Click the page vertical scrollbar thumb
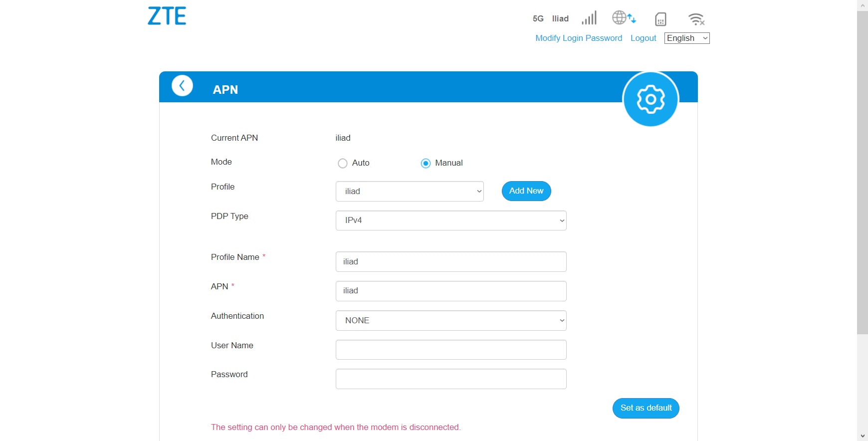868x441 pixels. coord(863,172)
